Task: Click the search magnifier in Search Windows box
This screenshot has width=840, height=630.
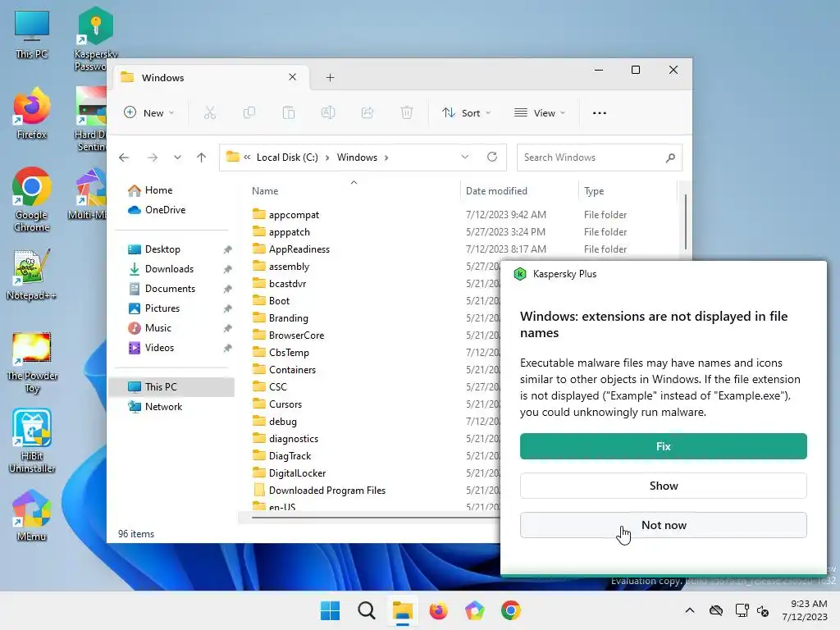Action: [670, 157]
